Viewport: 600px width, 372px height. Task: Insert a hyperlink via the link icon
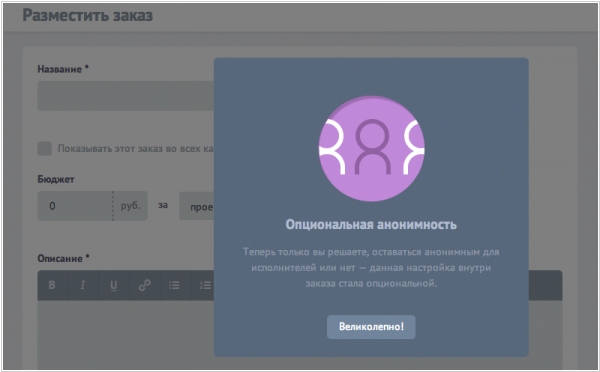145,285
